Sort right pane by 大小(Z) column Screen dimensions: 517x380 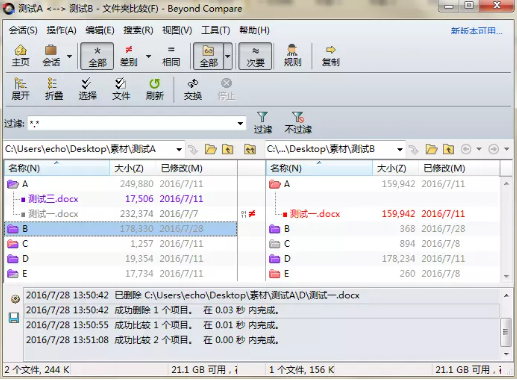[x=395, y=168]
